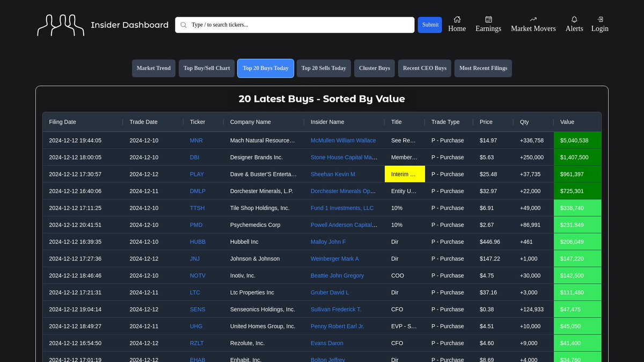This screenshot has width=644, height=362.
Task: Open the PMD ticker link
Action: pyautogui.click(x=196, y=225)
